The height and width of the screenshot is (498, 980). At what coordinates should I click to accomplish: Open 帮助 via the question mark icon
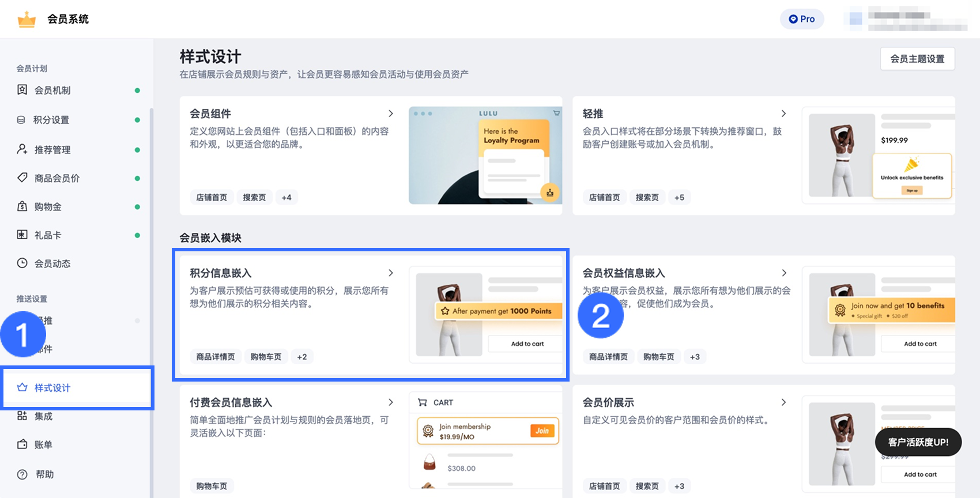22,474
